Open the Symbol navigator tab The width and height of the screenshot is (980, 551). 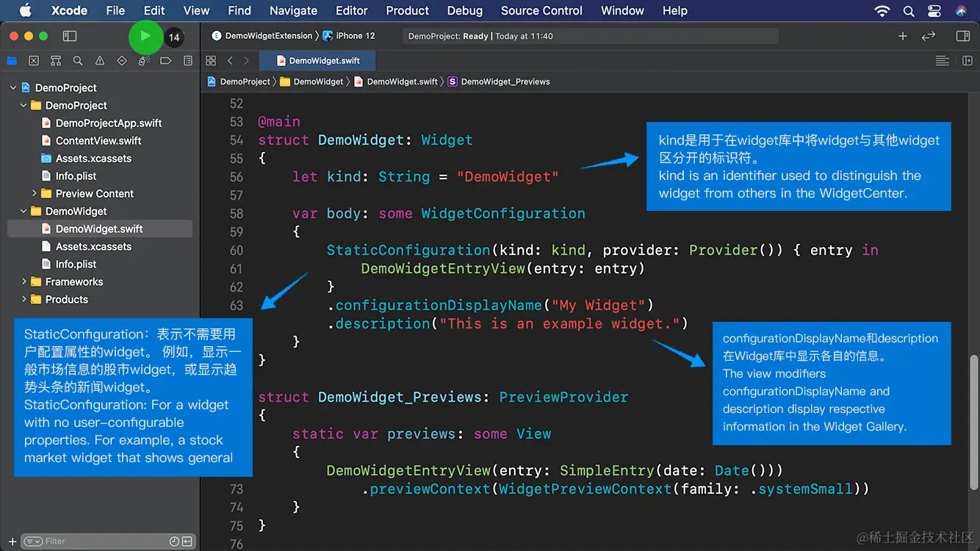pos(56,61)
